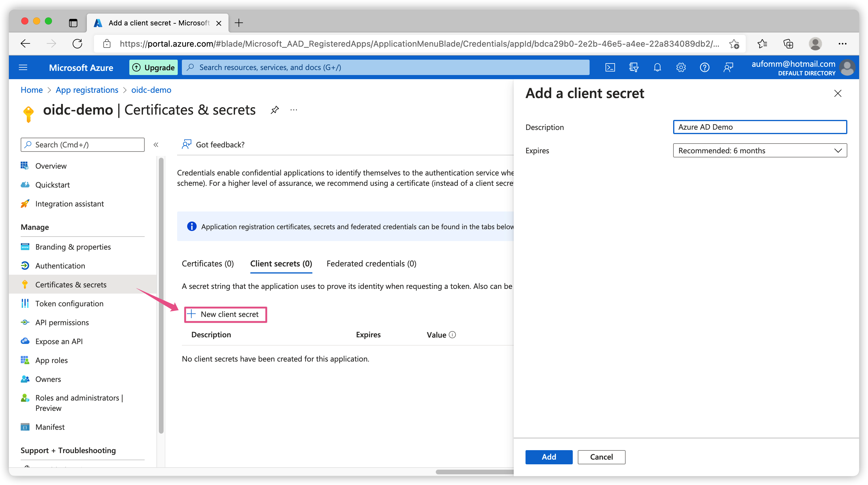The image size is (868, 485).
Task: Click the App registrations breadcrumb link
Action: pos(87,90)
